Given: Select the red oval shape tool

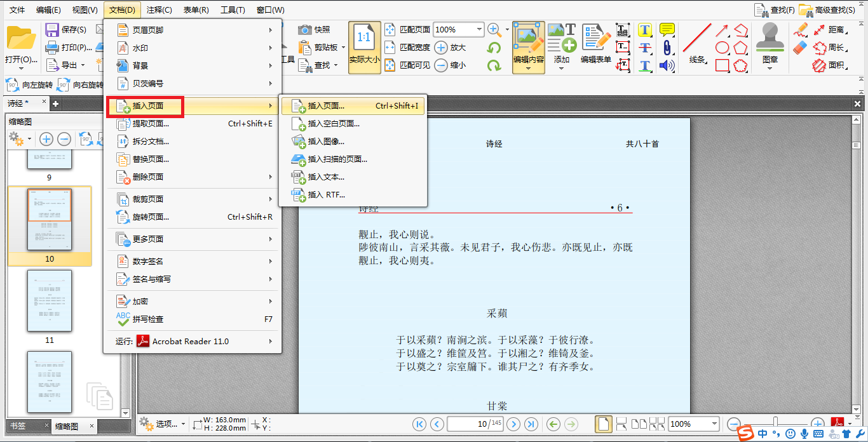Looking at the screenshot, I should click(722, 48).
